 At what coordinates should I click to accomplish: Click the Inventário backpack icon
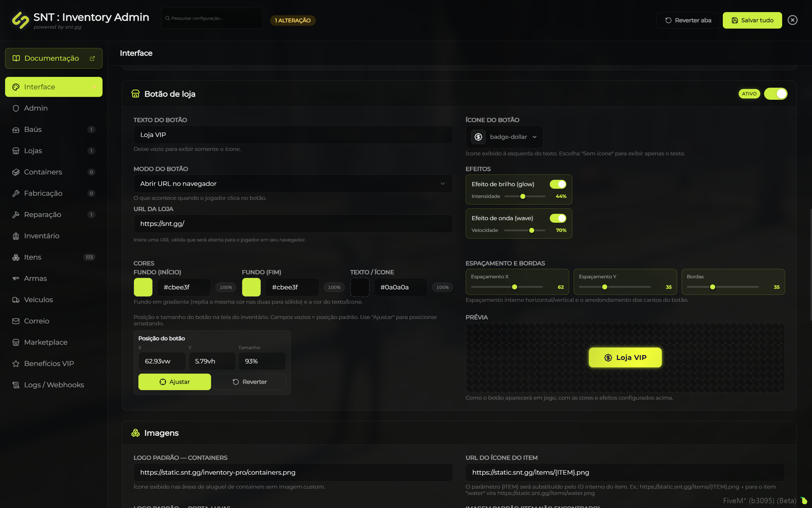point(16,236)
